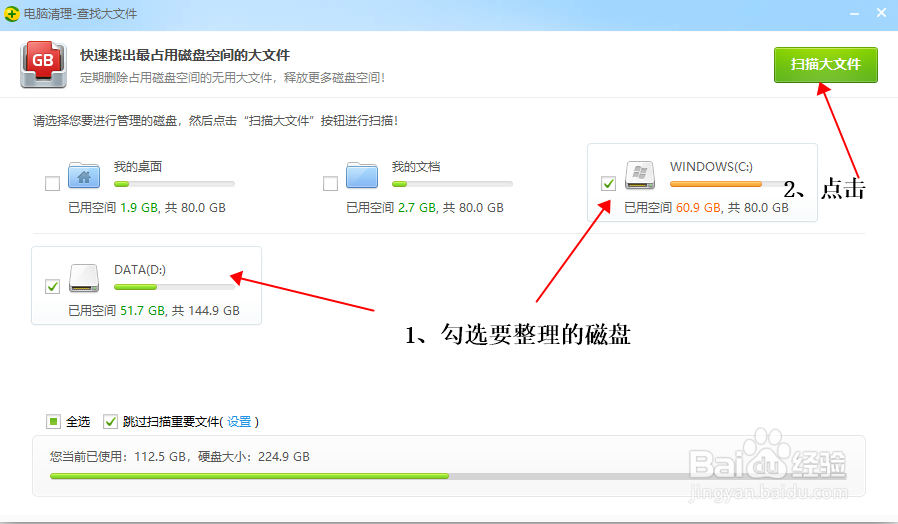The image size is (898, 524).
Task: Click the window title 电脑清理-查找大文件
Action: click(x=81, y=14)
